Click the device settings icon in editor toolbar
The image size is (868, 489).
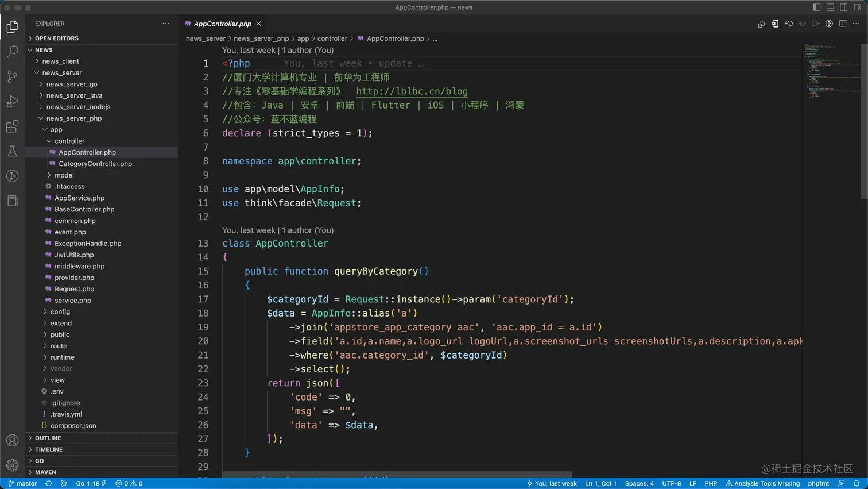[x=775, y=24]
